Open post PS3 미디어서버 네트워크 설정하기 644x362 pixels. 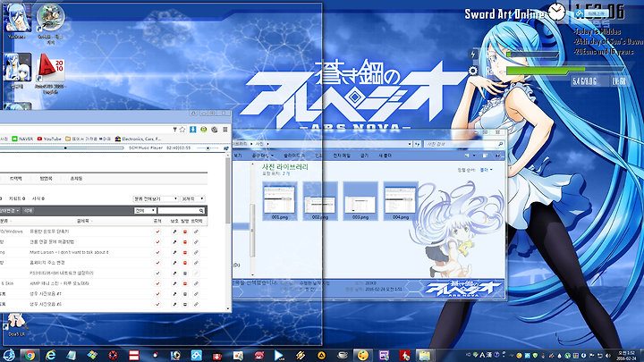(x=62, y=274)
